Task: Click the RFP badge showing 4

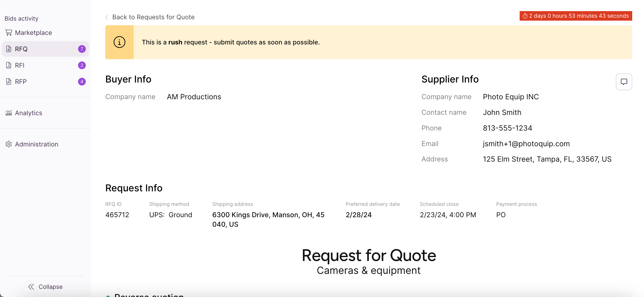Action: [x=82, y=82]
